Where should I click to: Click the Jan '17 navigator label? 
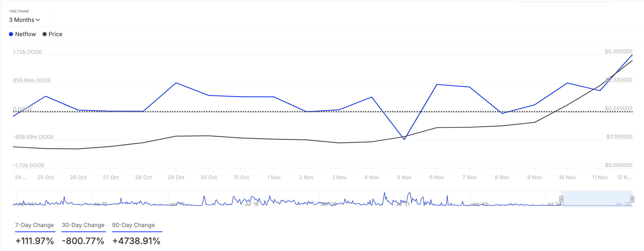tap(177, 204)
